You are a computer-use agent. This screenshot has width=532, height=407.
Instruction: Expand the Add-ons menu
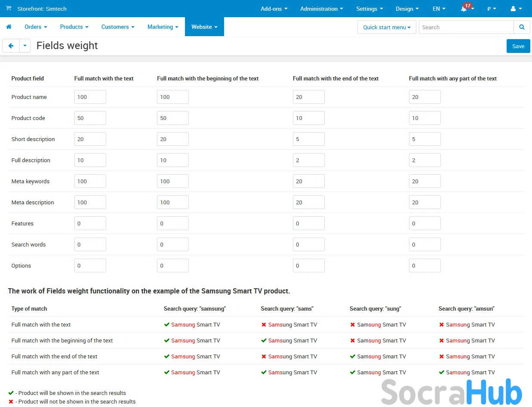pyautogui.click(x=274, y=9)
